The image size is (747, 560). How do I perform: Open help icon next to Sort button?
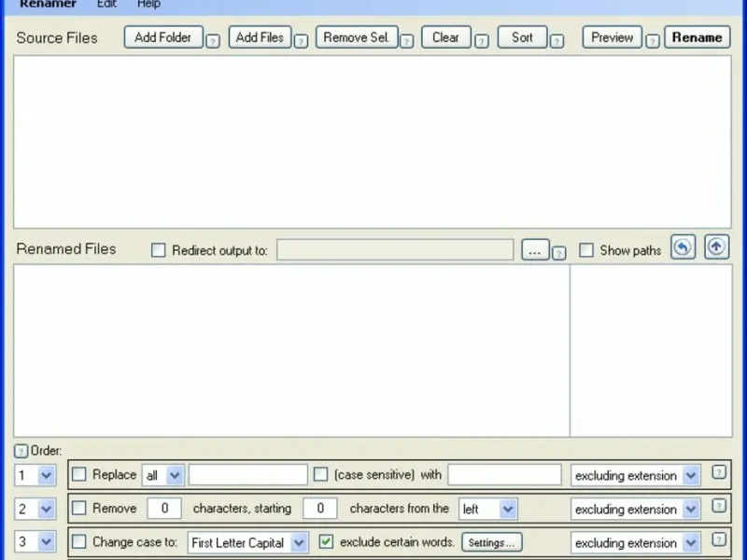tap(557, 41)
